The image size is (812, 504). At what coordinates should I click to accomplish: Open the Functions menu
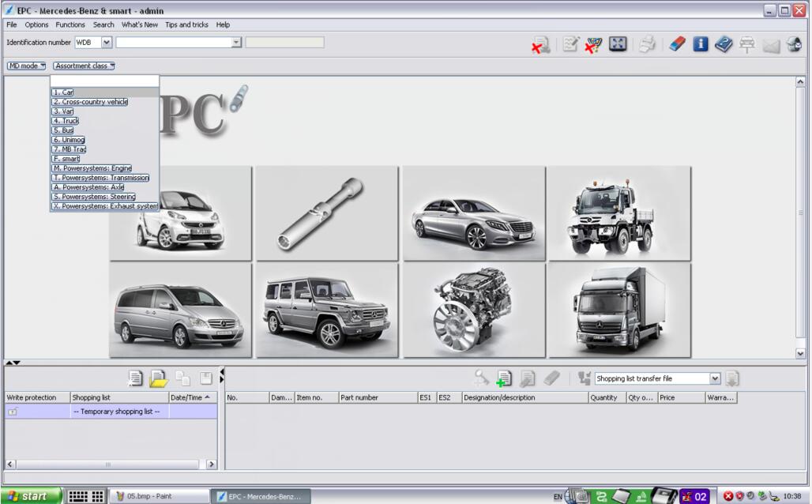[x=70, y=24]
